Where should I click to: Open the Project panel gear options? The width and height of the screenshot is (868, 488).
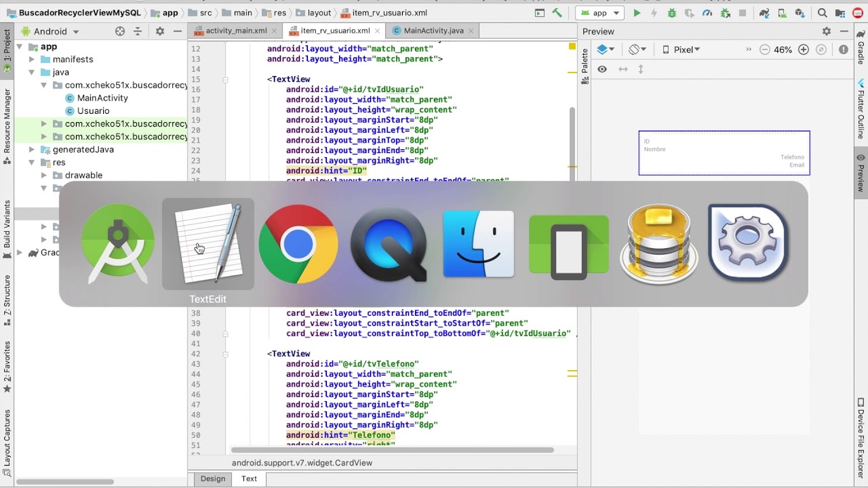(x=160, y=31)
